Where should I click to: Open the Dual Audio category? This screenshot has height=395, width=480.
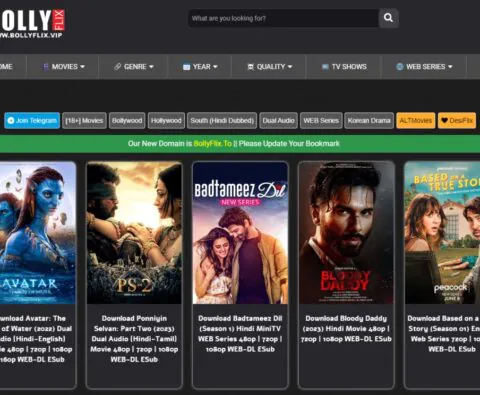279,120
